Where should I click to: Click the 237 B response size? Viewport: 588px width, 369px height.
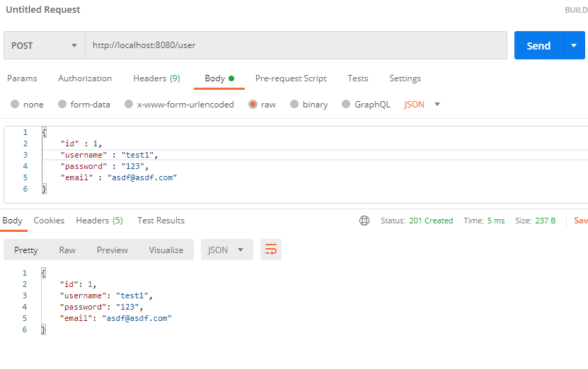click(x=546, y=221)
